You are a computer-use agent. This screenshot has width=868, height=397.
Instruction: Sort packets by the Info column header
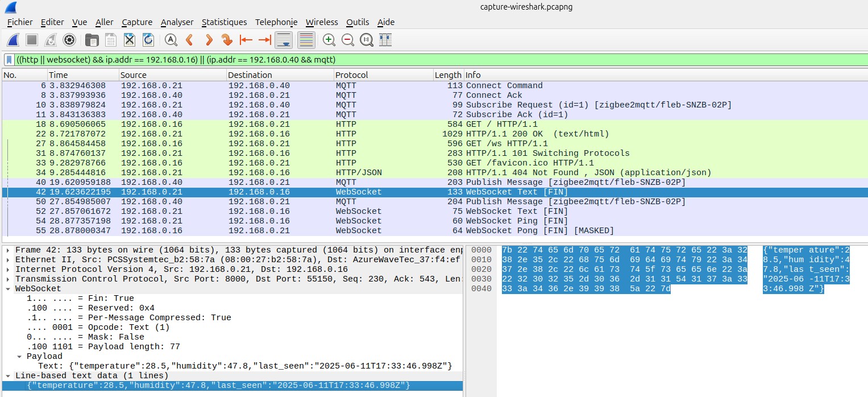coord(666,75)
